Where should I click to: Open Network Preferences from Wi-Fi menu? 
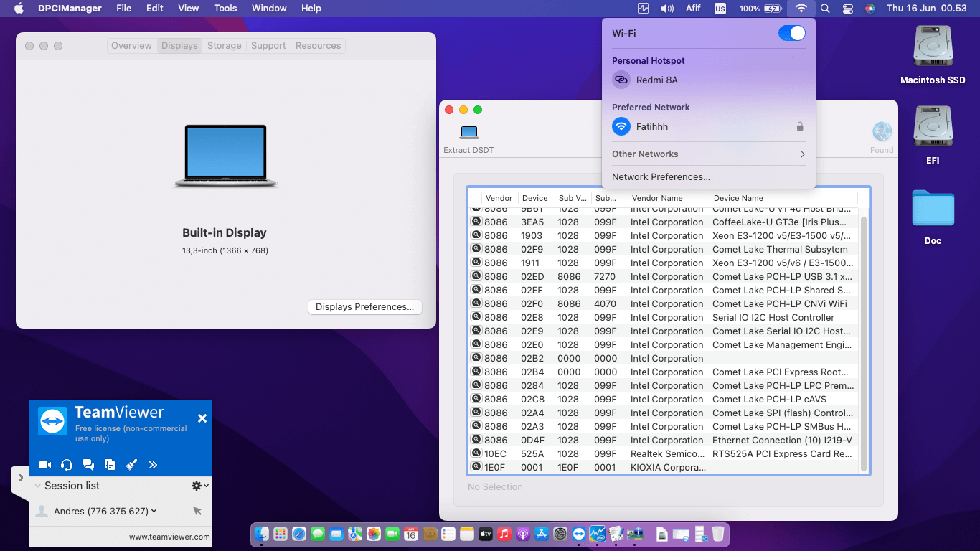click(x=661, y=177)
